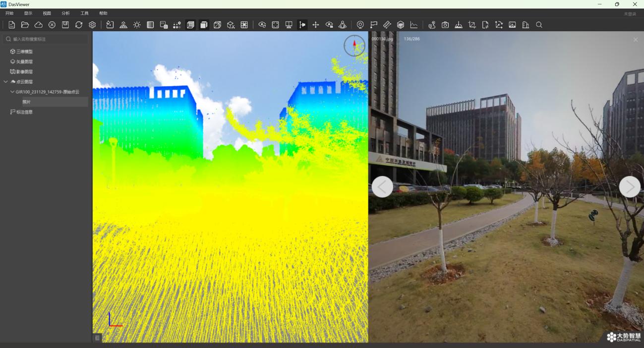Toggle the highlighted flag-marker tool

tap(302, 25)
